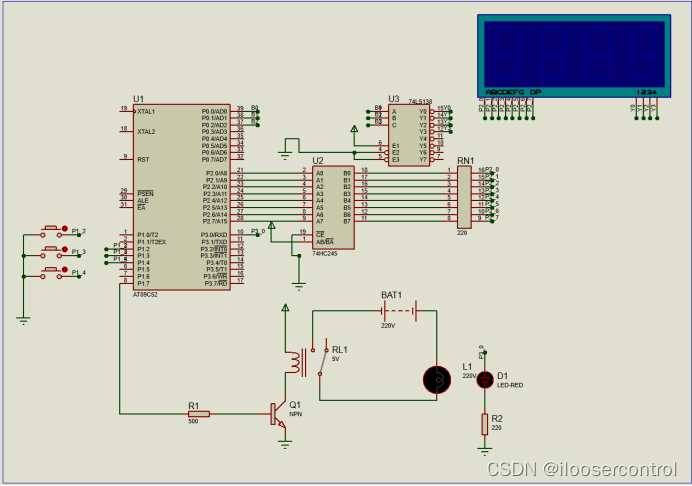This screenshot has width=692, height=486.
Task: Click the ABCDEFG DP label on display
Action: [x=513, y=92]
